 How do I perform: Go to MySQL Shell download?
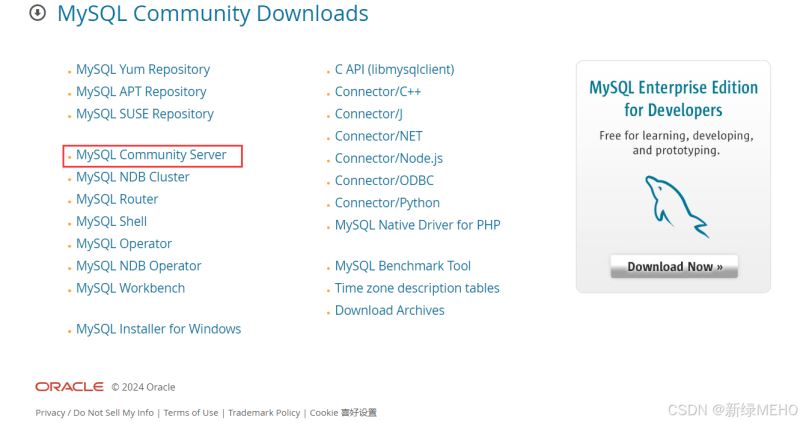click(x=111, y=221)
